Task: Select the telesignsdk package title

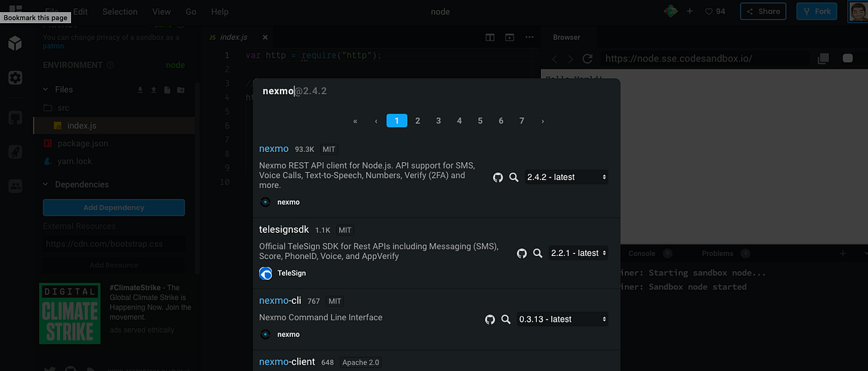Action: 284,229
